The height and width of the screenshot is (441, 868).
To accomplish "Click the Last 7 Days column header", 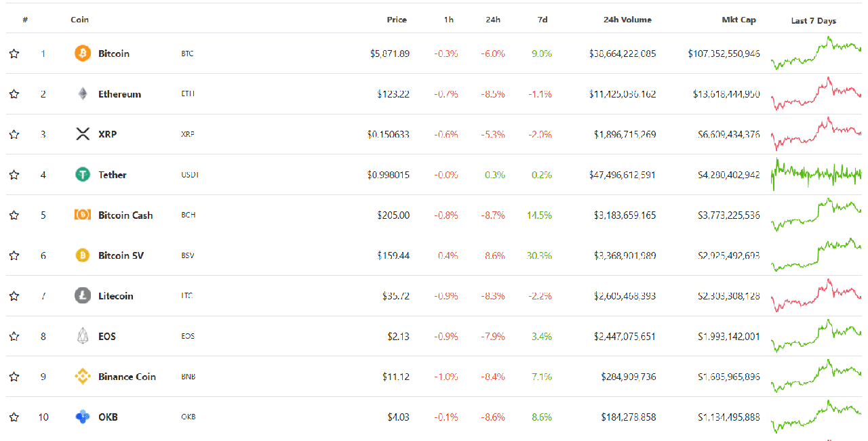I will click(x=814, y=21).
